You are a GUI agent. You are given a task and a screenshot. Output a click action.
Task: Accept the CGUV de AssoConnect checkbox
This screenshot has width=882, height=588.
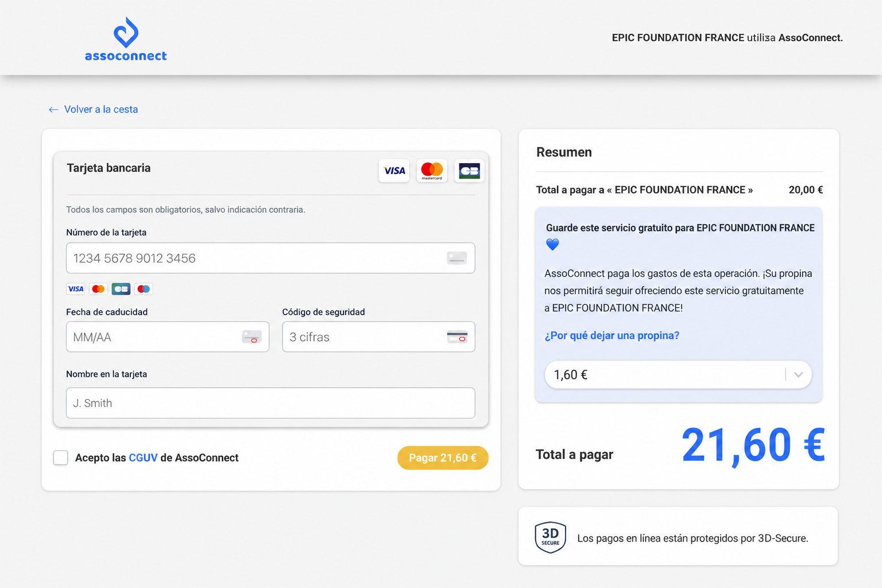coord(61,458)
